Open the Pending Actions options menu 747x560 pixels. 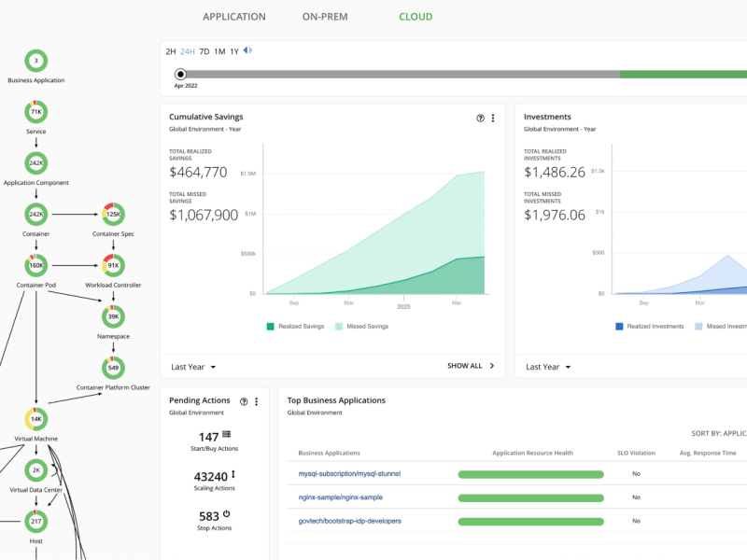(x=256, y=400)
